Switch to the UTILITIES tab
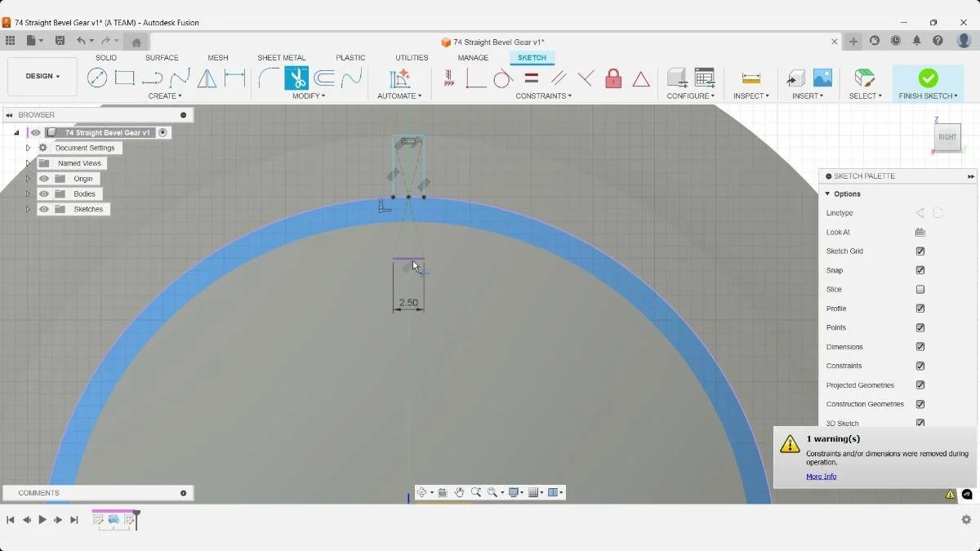The height and width of the screenshot is (551, 980). pos(412,58)
